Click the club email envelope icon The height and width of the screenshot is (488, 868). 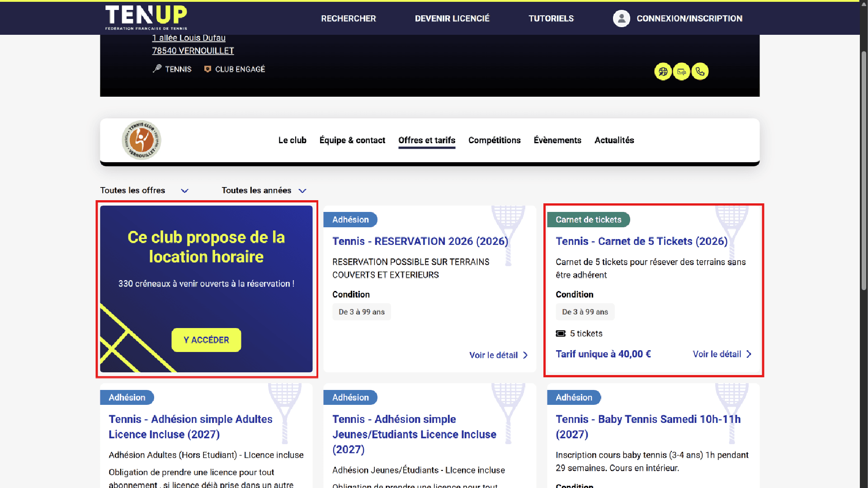[x=681, y=71]
